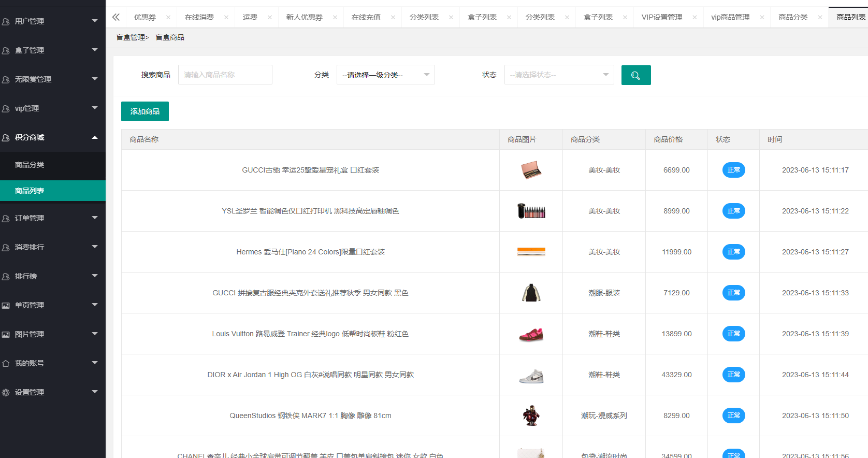
Task: Toggle 正常 status for GUCCI jacket
Action: pos(733,293)
